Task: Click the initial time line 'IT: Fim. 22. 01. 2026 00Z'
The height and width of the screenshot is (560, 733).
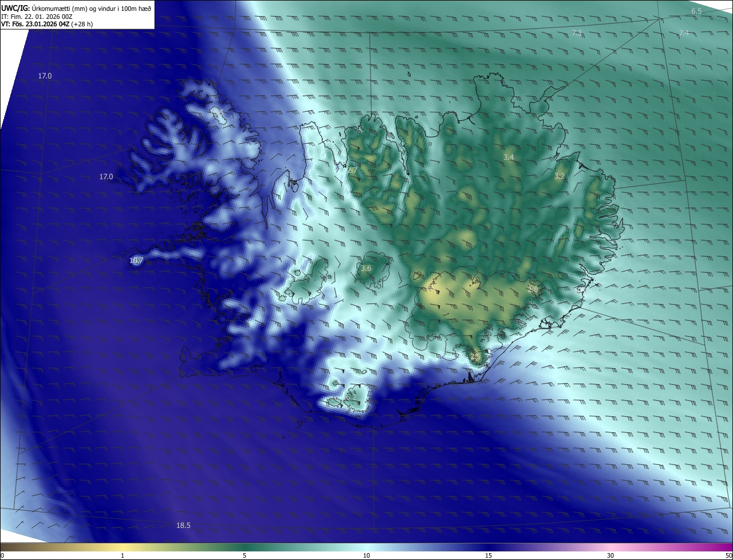Action: [37, 17]
